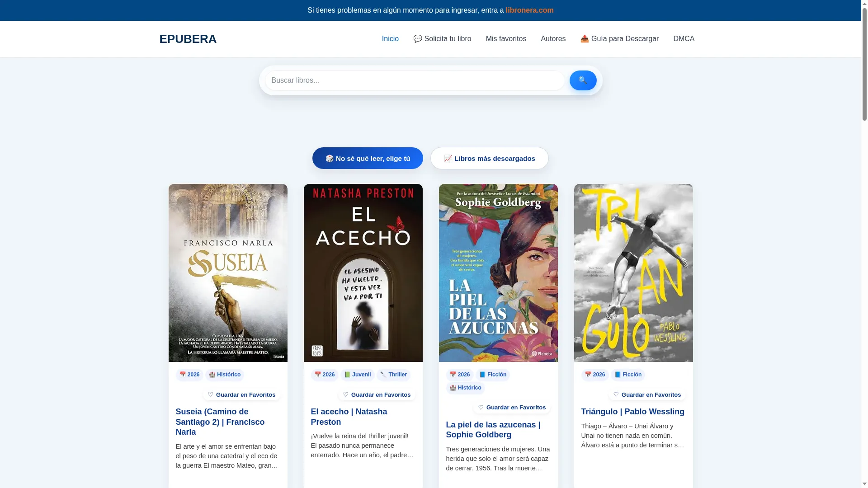Screen dimensions: 868x488
Task: Click Ficción tag under La piel de las azucenas
Action: coord(493,375)
